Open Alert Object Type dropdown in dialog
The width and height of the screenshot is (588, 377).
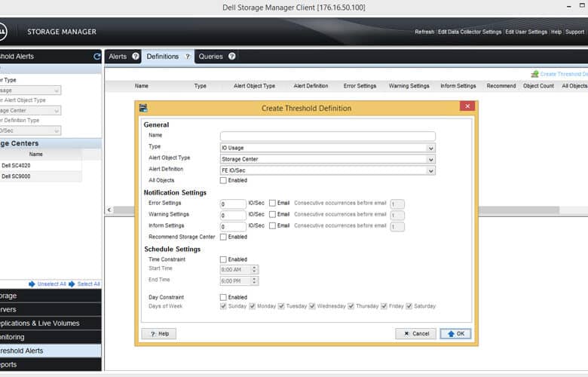point(327,159)
